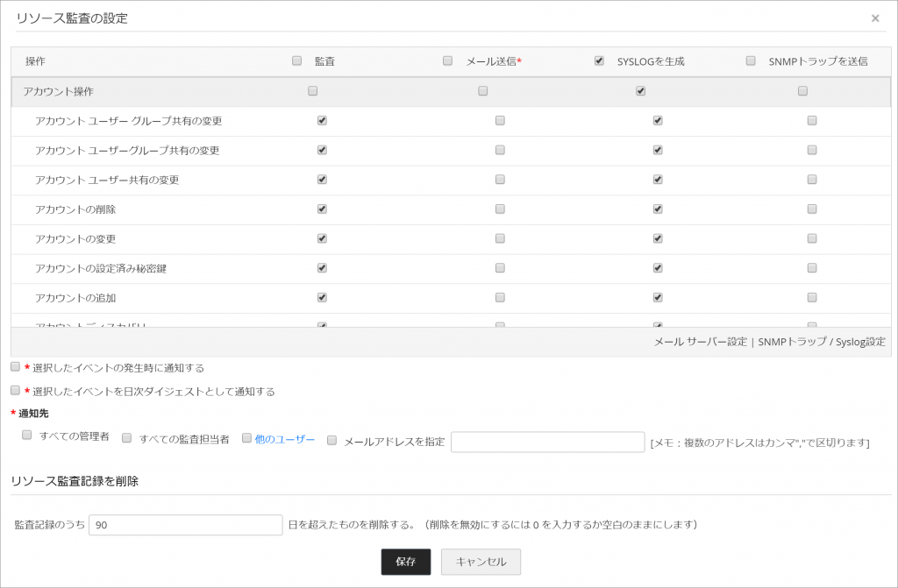Uncheck 監査 for アカウントの削除
The width and height of the screenshot is (898, 588).
322,209
